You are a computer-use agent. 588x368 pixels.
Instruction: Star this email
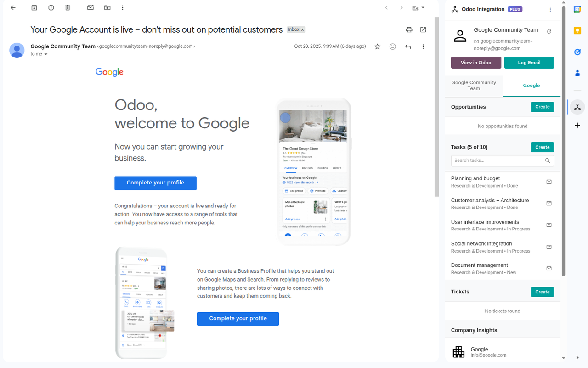click(x=377, y=46)
